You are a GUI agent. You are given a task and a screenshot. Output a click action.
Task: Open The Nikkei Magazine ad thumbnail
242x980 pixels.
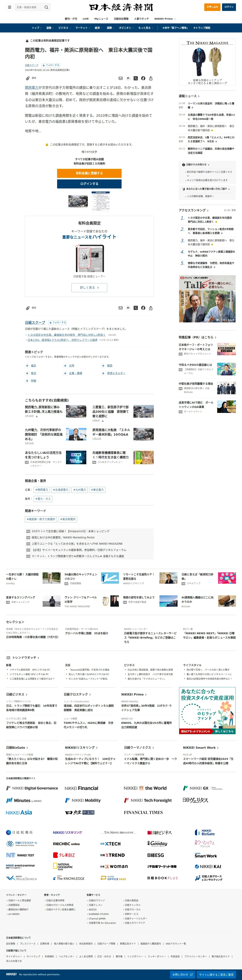point(208,62)
